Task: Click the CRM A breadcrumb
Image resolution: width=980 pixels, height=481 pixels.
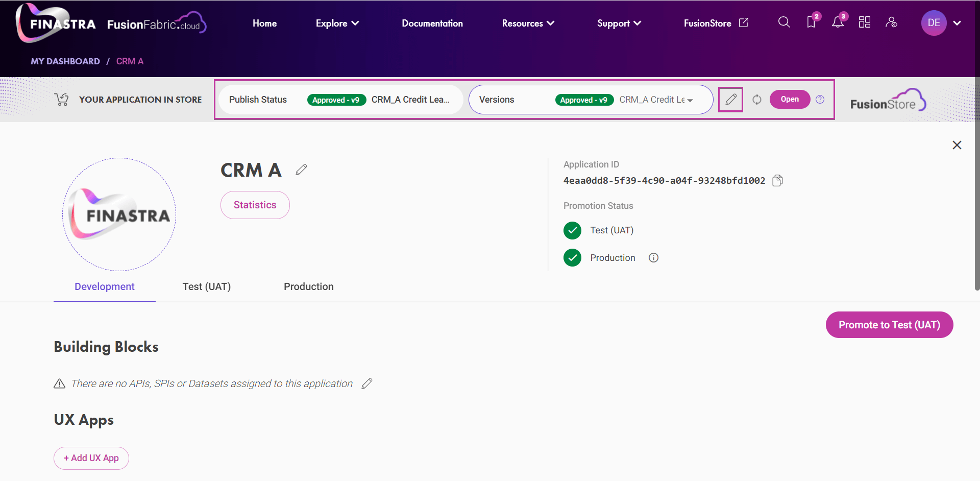Action: 130,61
